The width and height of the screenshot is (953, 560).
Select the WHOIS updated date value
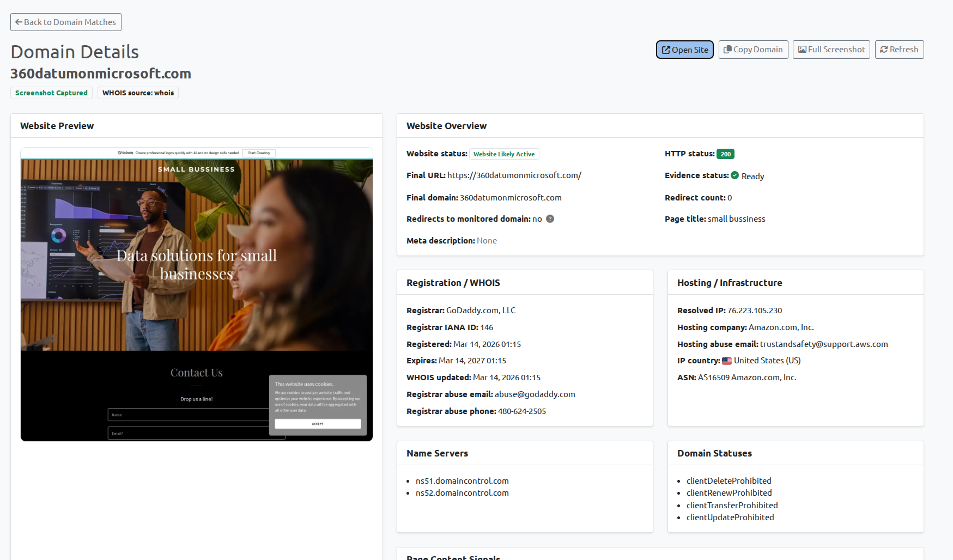pos(507,378)
